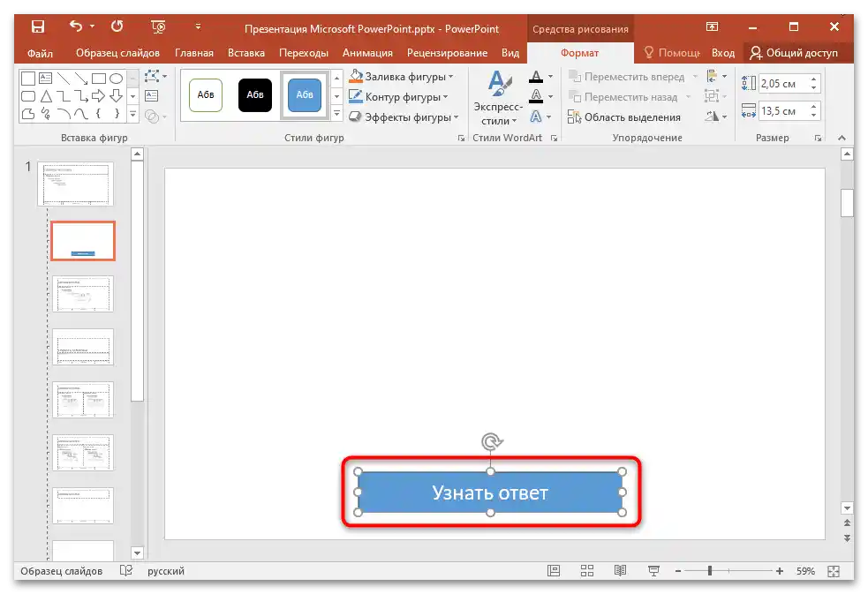Apply the blue Абв shape style
The height and width of the screenshot is (594, 868).
point(305,94)
